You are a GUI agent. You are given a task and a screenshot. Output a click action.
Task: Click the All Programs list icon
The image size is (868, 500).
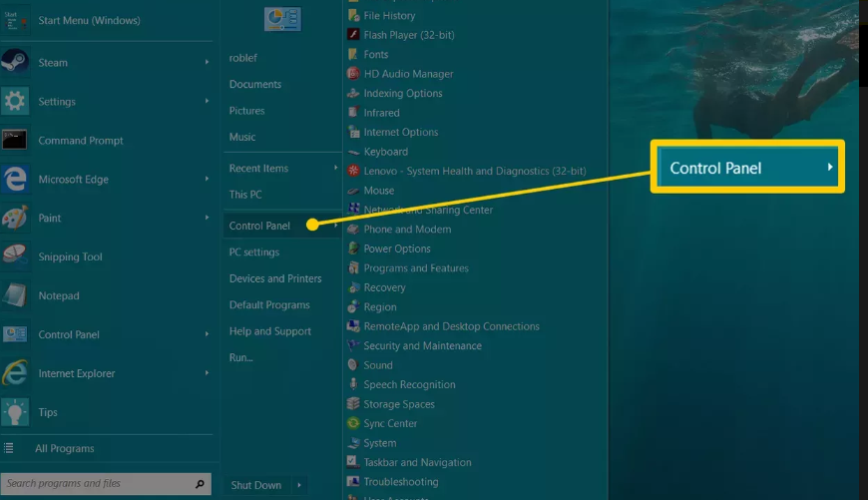tap(8, 448)
